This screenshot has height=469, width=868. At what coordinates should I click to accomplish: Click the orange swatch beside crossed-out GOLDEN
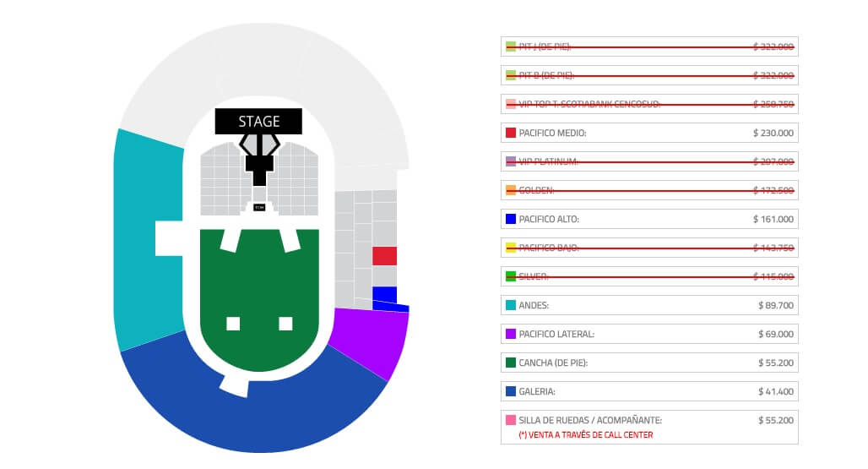point(510,190)
